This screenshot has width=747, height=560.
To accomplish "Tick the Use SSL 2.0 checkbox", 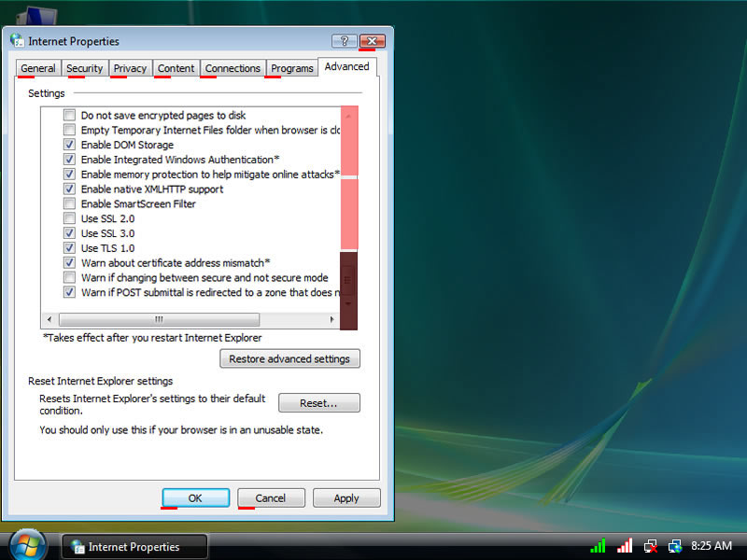I will [69, 218].
